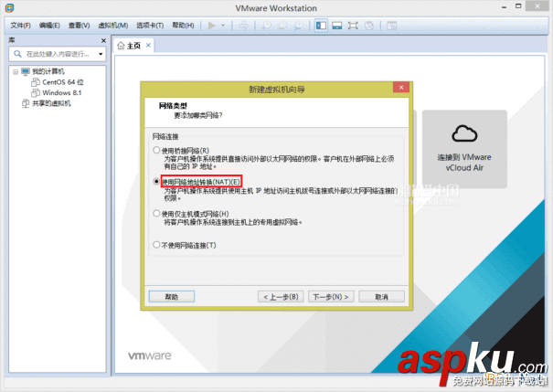Toggle the thumbnail bar toolbar icon
This screenshot has height=392, width=553.
[x=336, y=26]
